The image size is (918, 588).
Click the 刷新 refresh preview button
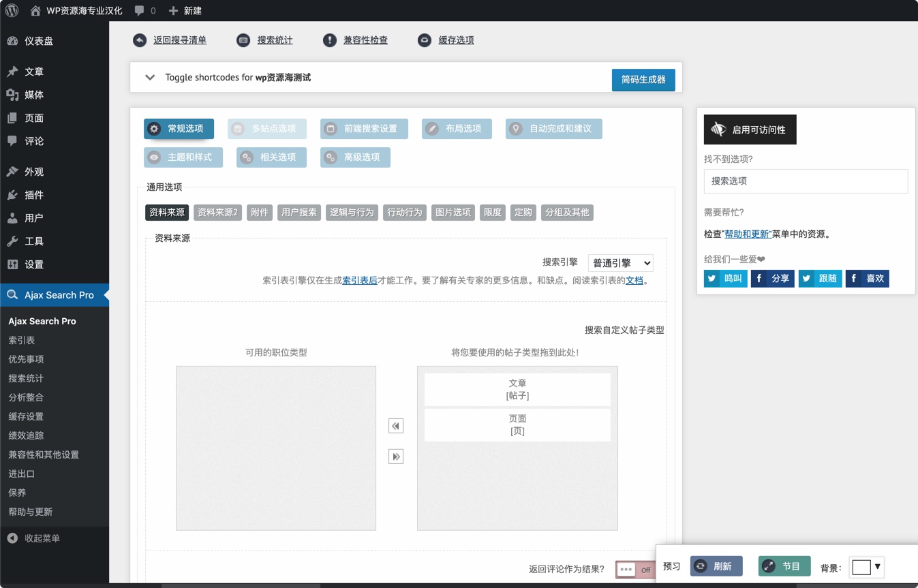click(716, 566)
